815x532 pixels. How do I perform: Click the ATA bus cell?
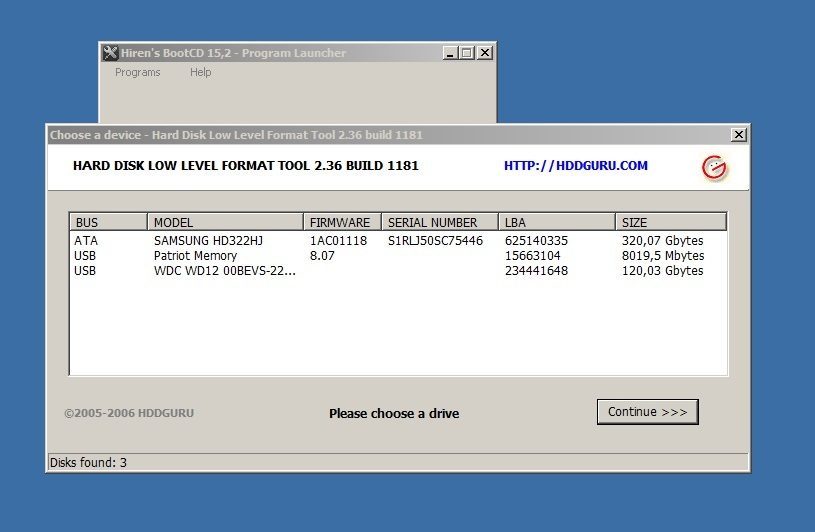click(86, 241)
